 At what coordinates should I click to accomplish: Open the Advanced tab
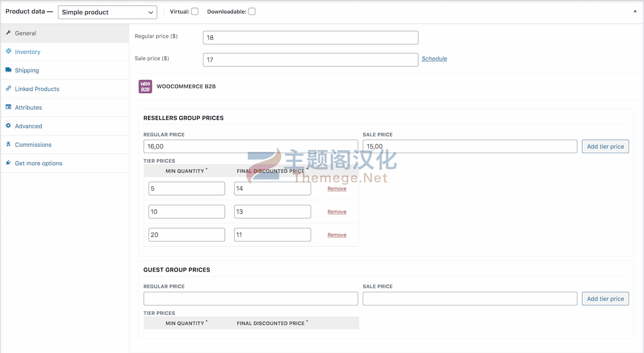pyautogui.click(x=65, y=126)
